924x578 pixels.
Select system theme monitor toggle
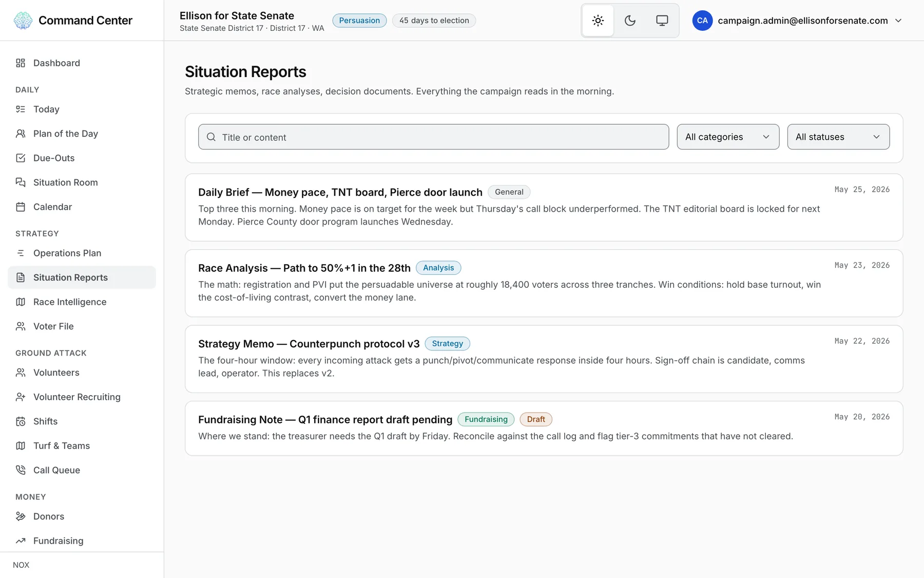[662, 21]
